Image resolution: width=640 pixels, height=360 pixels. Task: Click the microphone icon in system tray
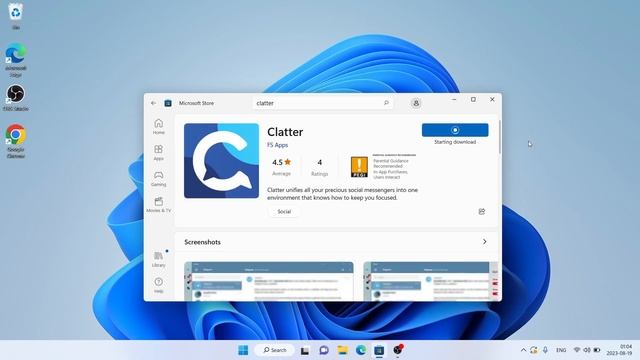[x=545, y=350]
